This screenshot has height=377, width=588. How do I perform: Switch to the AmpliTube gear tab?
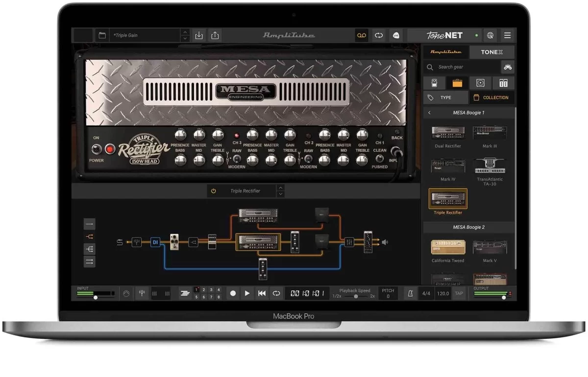tap(446, 52)
